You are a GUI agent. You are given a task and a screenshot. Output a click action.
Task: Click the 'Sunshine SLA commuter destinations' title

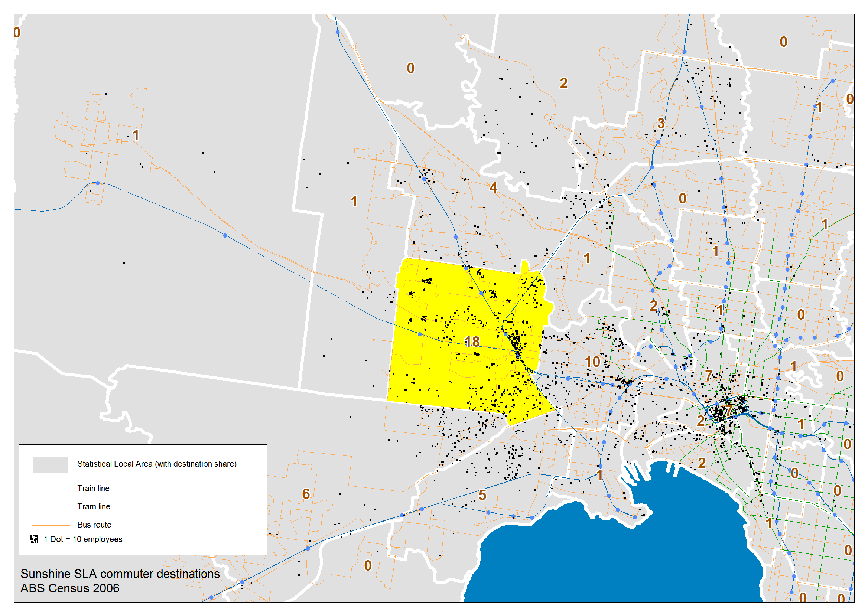click(120, 574)
